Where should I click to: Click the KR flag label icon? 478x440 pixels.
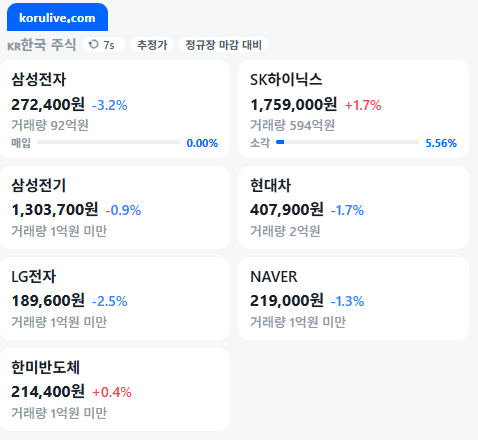(14, 46)
